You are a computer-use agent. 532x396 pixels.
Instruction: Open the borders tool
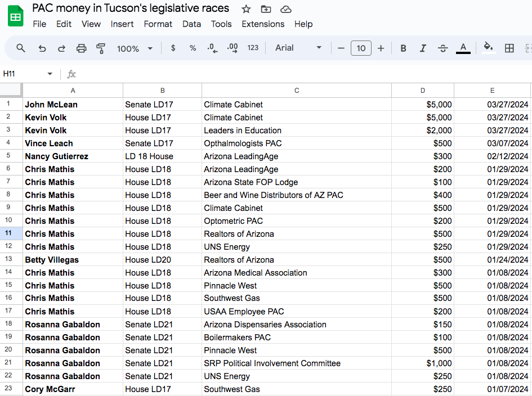509,48
